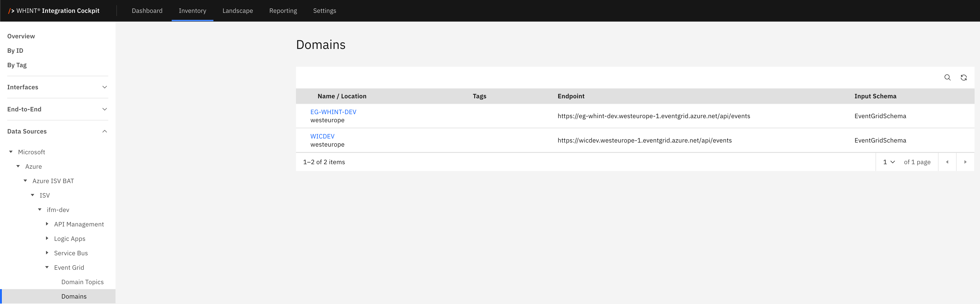The image size is (980, 304).
Task: Select Domain Topics in sidebar
Action: click(82, 282)
